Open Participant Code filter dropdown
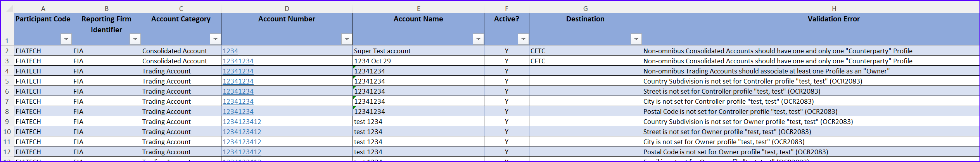The width and height of the screenshot is (980, 162). [x=66, y=39]
